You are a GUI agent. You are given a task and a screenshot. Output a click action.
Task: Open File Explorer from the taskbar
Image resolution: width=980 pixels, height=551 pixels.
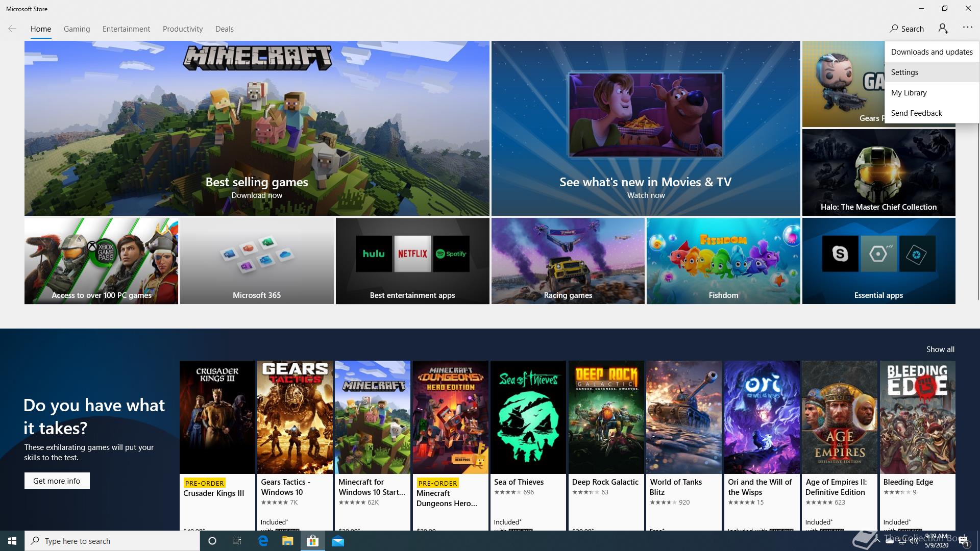[x=287, y=541]
